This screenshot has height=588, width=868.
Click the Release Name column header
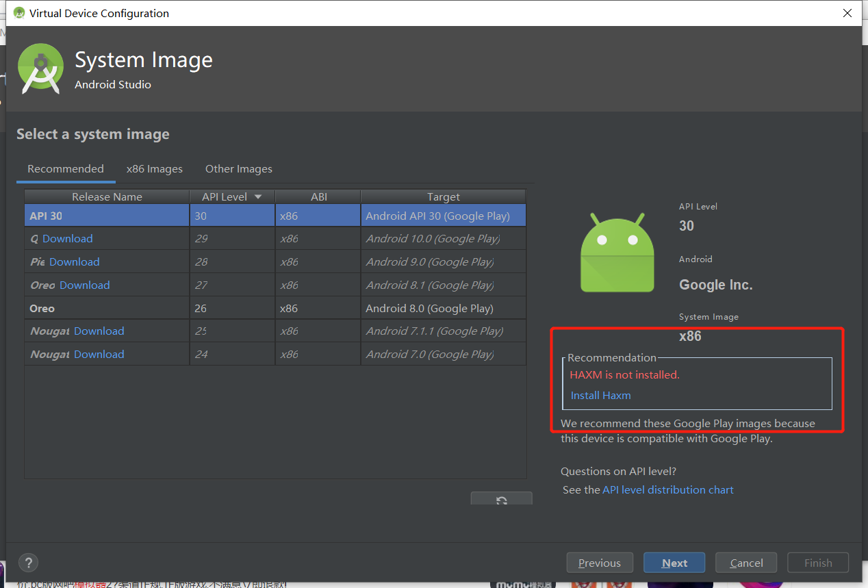click(107, 196)
